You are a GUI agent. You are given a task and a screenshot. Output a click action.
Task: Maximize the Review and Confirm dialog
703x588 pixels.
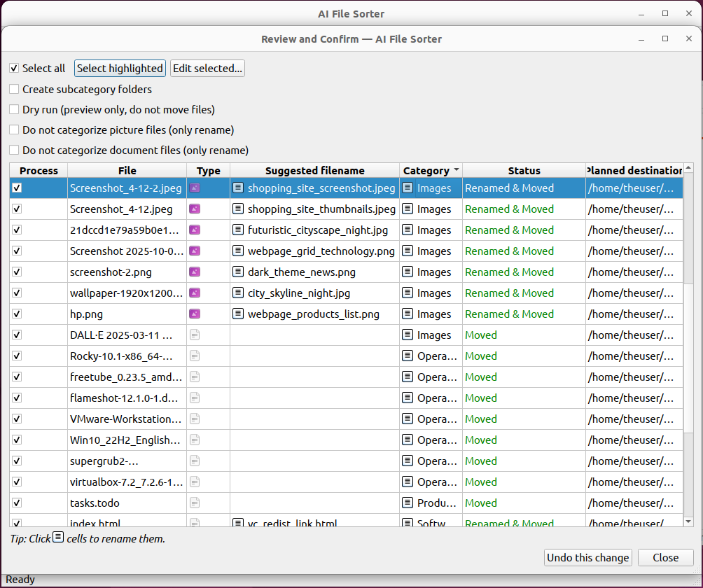pos(665,38)
